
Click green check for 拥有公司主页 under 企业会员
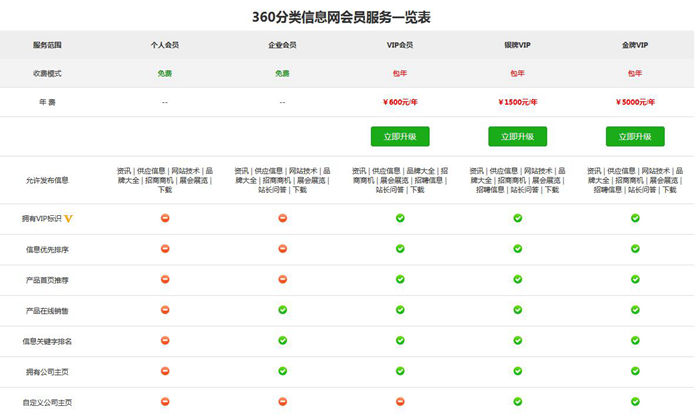[283, 371]
